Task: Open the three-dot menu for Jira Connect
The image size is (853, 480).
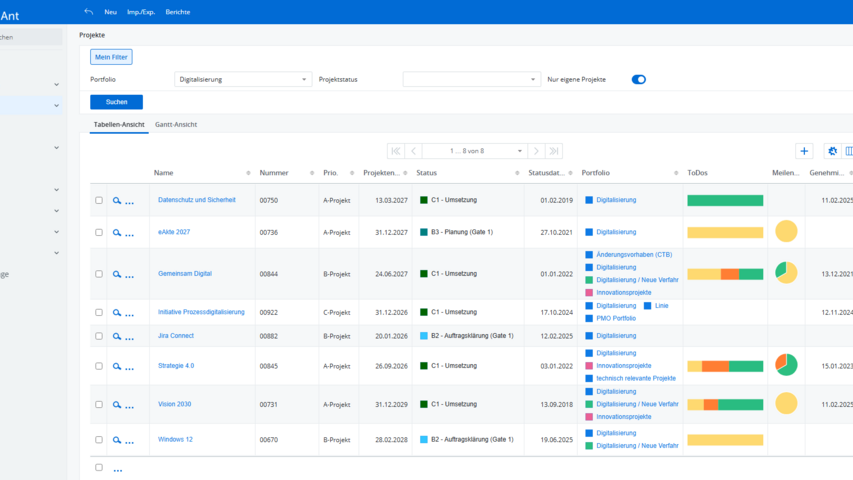Action: point(129,337)
